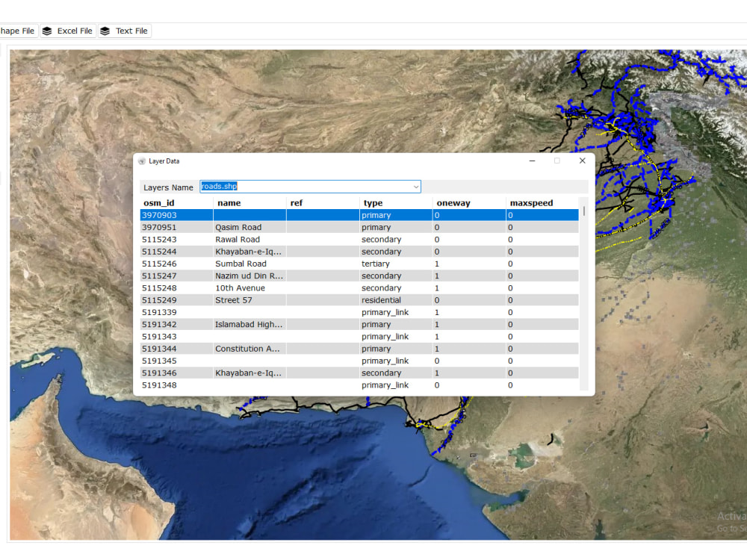Select the Islamabad High... cell
747x560 pixels.
(249, 325)
